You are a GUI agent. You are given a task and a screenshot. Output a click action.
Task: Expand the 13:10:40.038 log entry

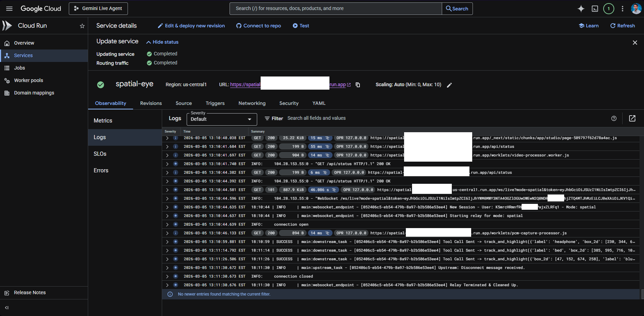pos(167,138)
